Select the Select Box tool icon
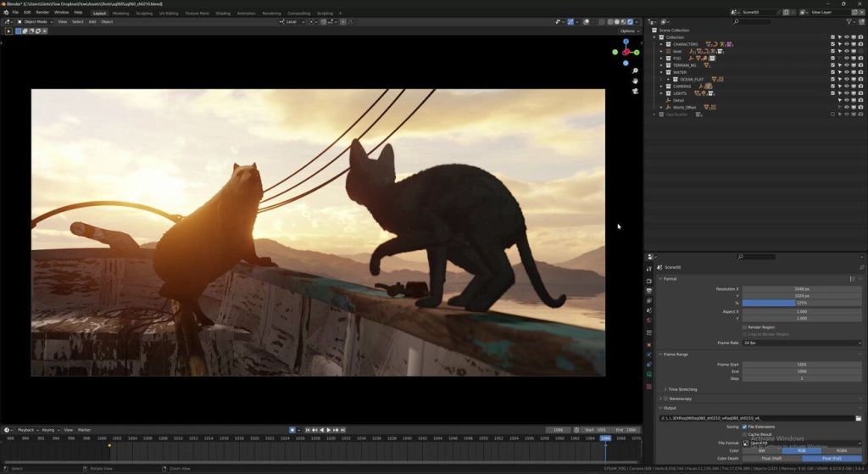The width and height of the screenshot is (868, 474). pos(9,31)
